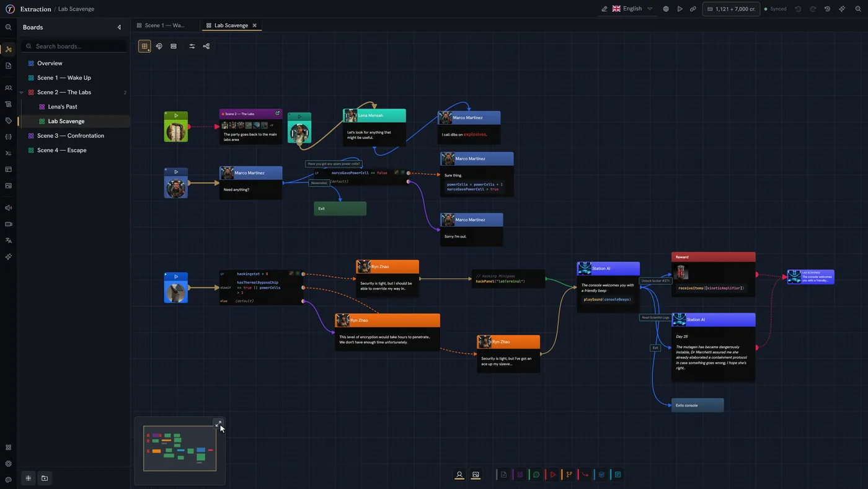The width and height of the screenshot is (868, 489).
Task: Collapse the Boards panel with the arrow
Action: 119,27
